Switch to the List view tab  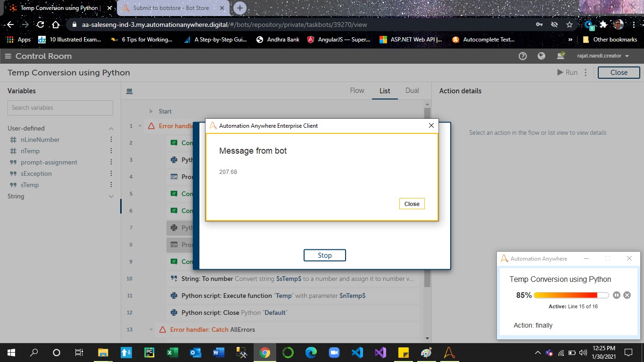385,90
